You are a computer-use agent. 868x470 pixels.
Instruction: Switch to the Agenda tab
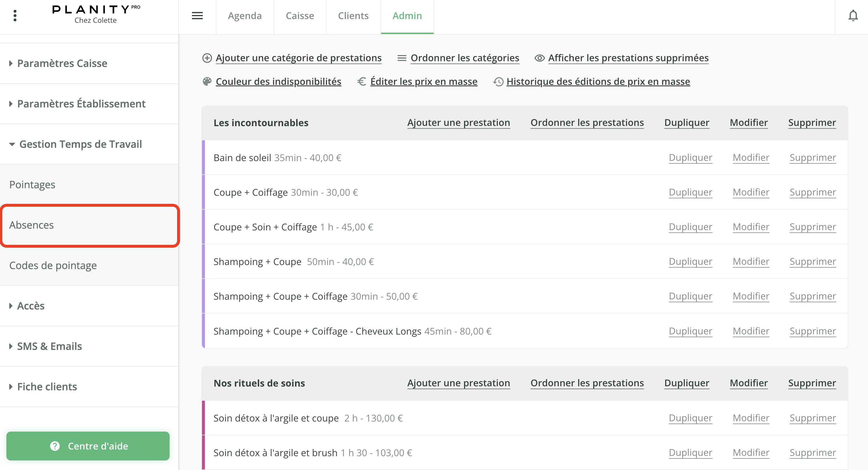tap(245, 16)
